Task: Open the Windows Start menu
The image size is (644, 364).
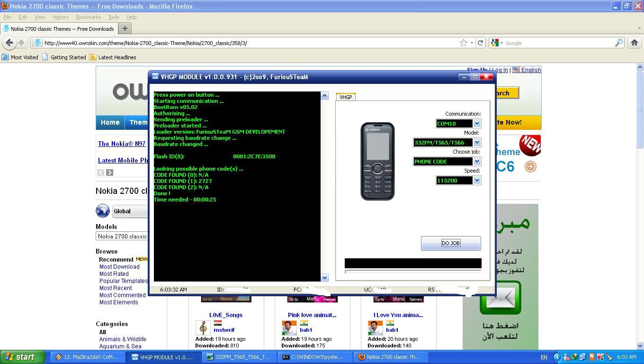Action: coord(23,357)
